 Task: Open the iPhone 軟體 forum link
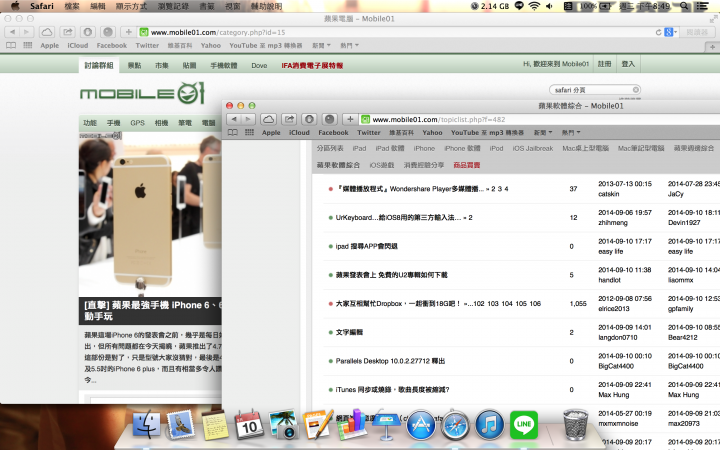[x=462, y=148]
